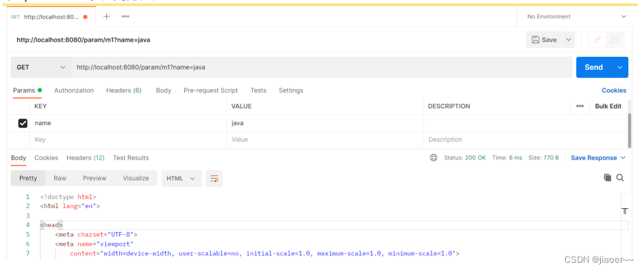Click the request title http://localhost:8080/param/m1?name=java
644x271 pixels.
[x=84, y=40]
